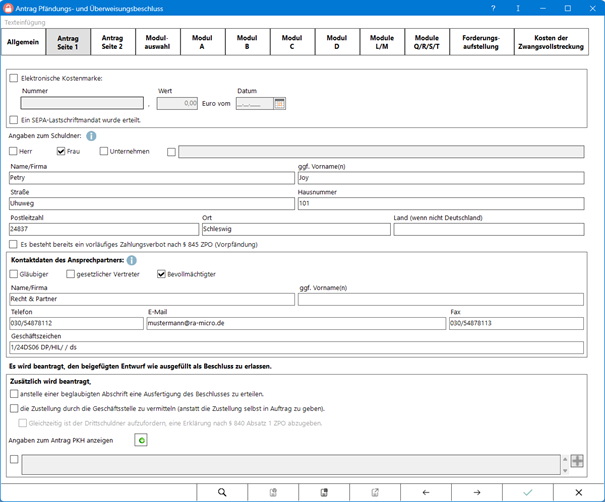The height and width of the screenshot is (502, 605).
Task: Click the X cancel button in bottom toolbar
Action: point(579,492)
